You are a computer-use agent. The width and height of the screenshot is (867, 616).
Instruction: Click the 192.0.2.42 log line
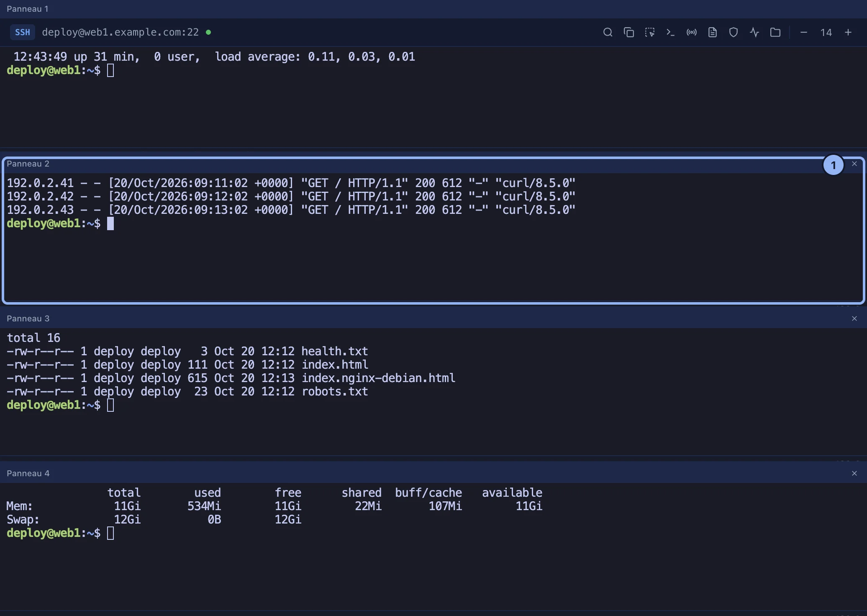[x=291, y=196]
